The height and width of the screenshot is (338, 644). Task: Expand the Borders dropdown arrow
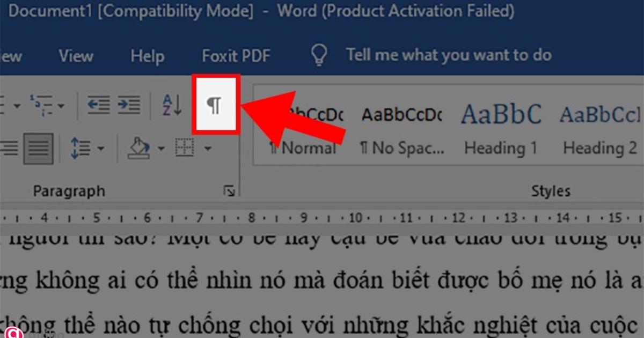coord(208,149)
